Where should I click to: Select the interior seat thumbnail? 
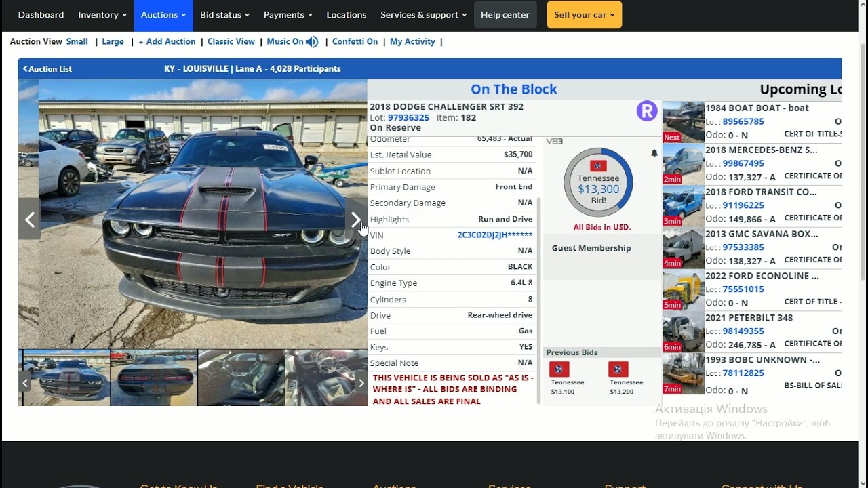[x=241, y=378]
